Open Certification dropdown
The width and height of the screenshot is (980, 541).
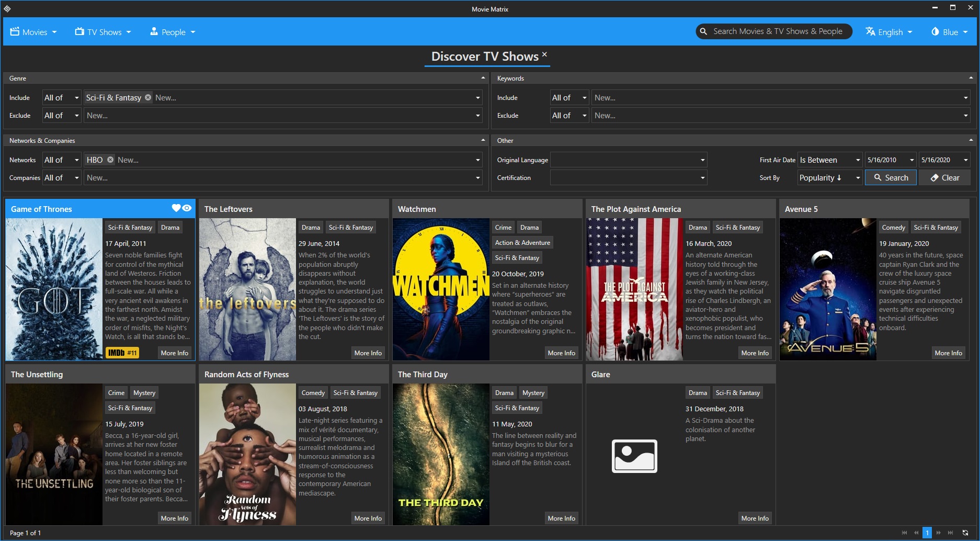tap(629, 177)
